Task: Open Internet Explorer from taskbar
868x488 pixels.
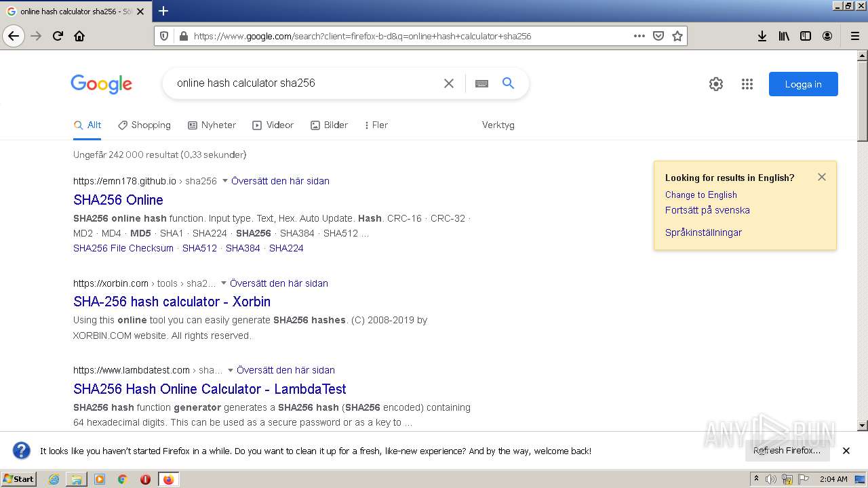Action: click(x=54, y=479)
